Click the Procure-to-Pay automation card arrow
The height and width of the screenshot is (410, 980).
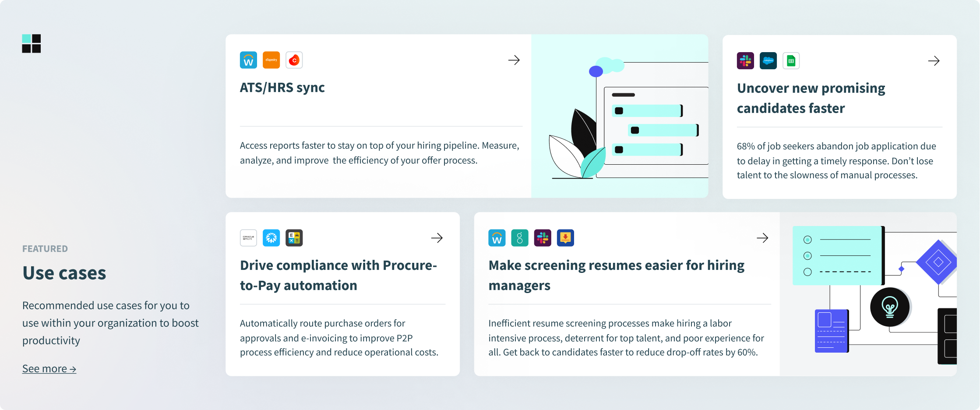(437, 238)
